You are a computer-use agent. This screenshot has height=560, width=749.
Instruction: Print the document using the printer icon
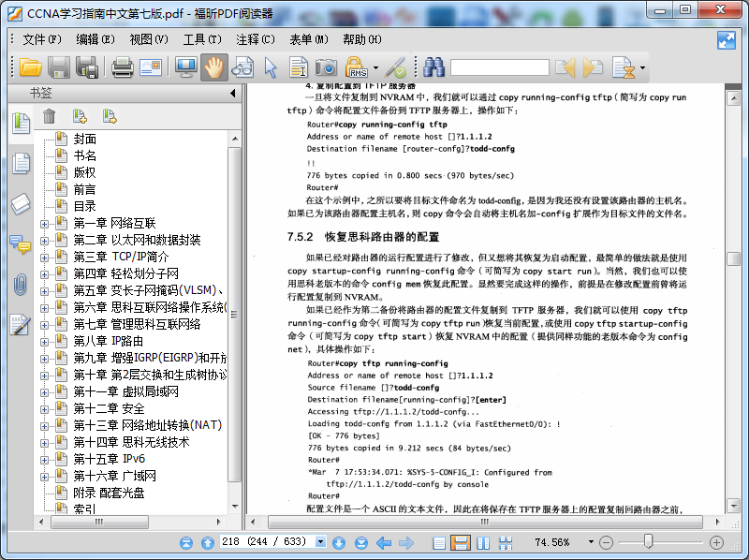123,67
